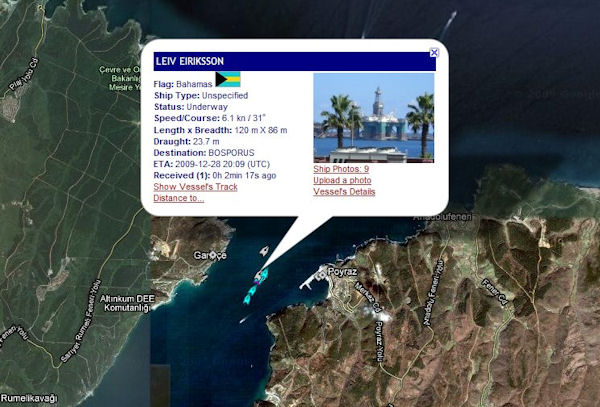Open the Vessel's Details link
The height and width of the screenshot is (407, 600).
[344, 191]
